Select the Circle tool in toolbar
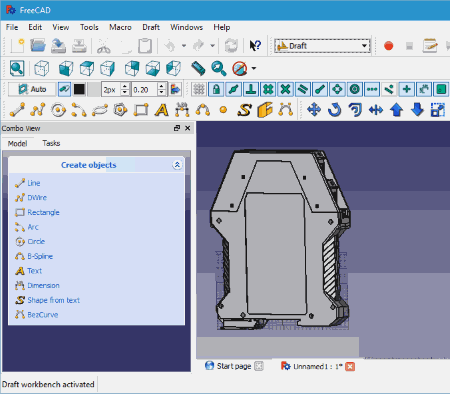Screen dimensions: 450x394 pos(58,110)
